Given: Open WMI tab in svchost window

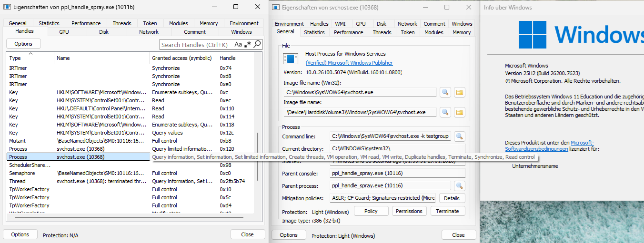Looking at the screenshot, I should point(341,24).
